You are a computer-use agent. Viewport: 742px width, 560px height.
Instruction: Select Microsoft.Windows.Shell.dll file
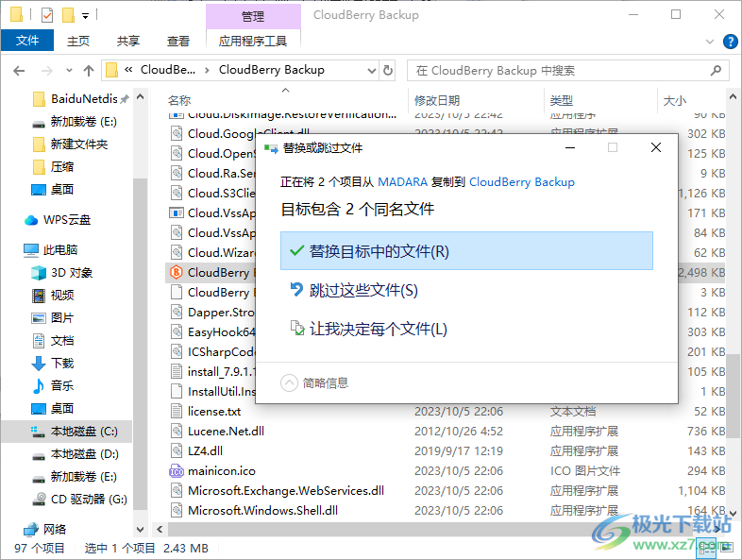tap(262, 511)
